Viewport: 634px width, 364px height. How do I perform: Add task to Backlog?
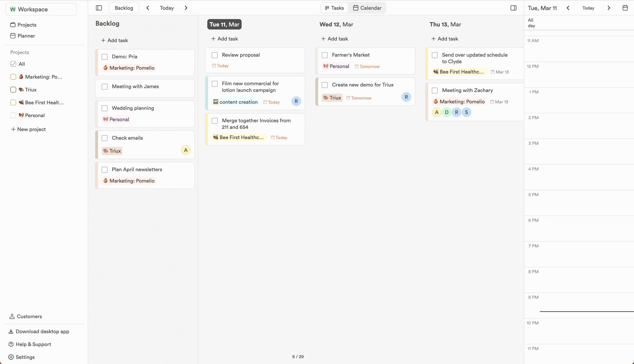click(114, 40)
